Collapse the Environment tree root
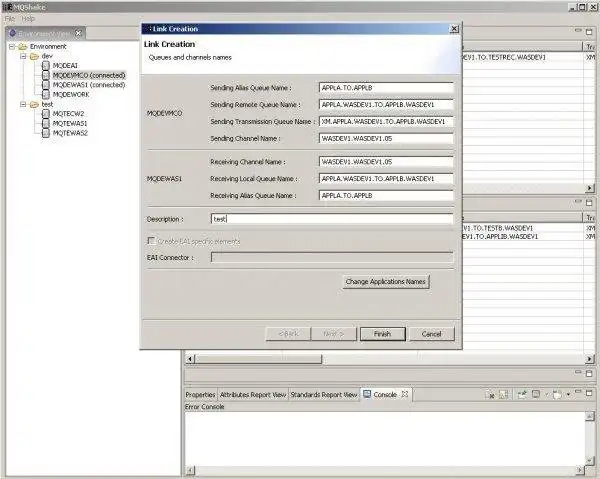Viewport: 600px width, 479px height. pyautogui.click(x=11, y=47)
